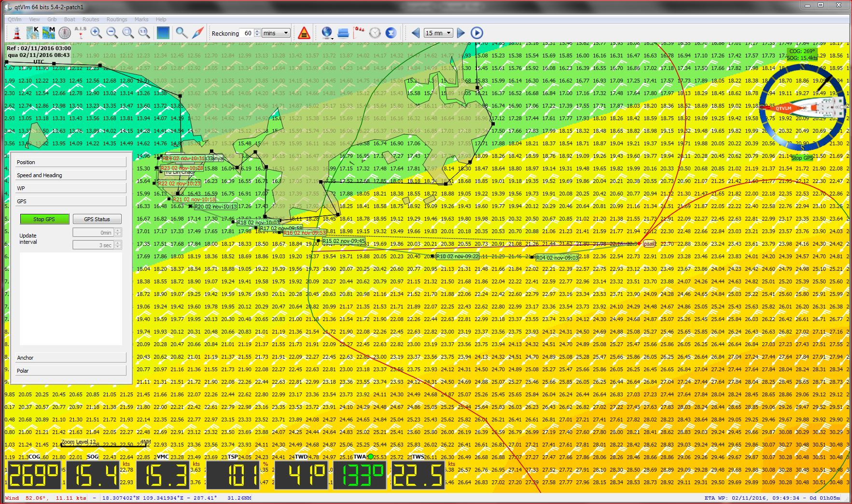This screenshot has height=504, width=852.
Task: Click the update interval 3 sec field
Action: click(x=93, y=245)
